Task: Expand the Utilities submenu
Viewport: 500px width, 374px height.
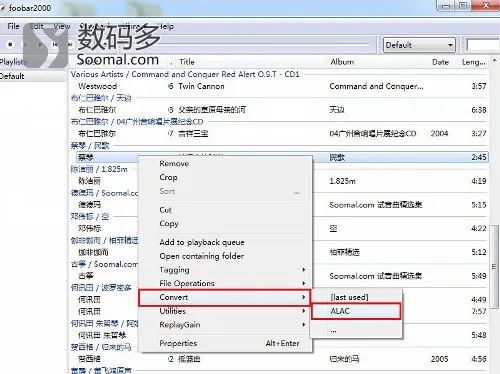Action: coord(225,311)
